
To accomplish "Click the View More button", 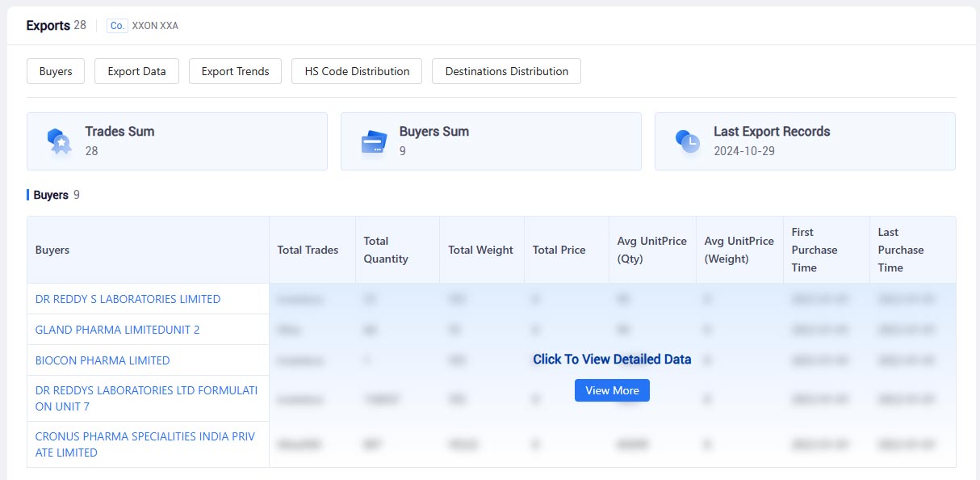I will [612, 390].
